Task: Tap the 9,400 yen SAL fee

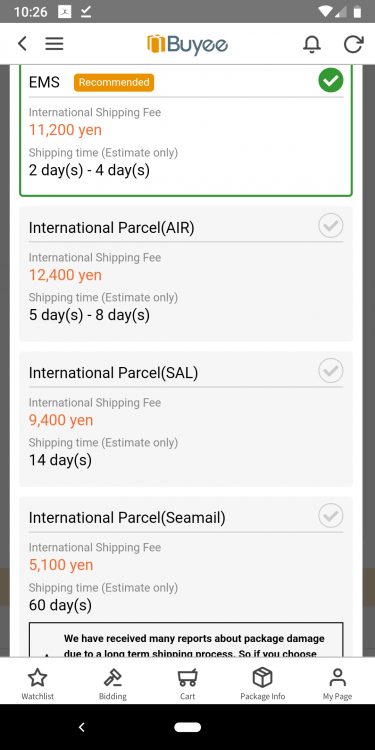Action: coord(61,420)
